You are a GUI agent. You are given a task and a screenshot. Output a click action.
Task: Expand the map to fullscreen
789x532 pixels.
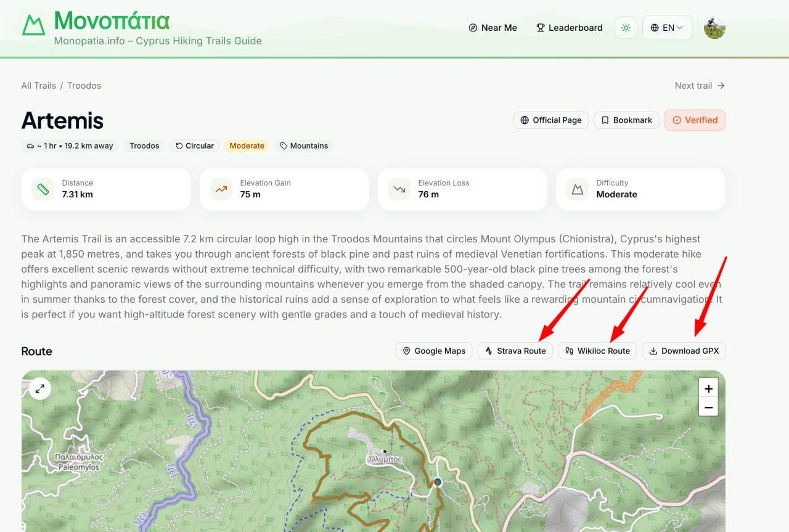point(40,388)
